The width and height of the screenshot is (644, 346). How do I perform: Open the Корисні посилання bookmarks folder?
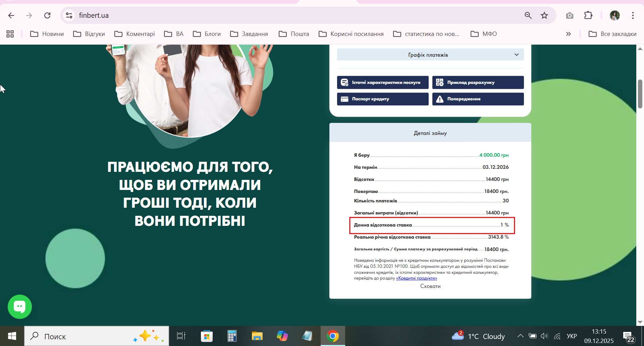pyautogui.click(x=351, y=34)
